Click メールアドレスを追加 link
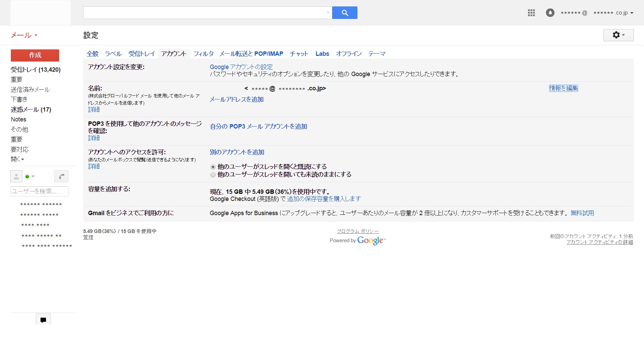 click(237, 99)
